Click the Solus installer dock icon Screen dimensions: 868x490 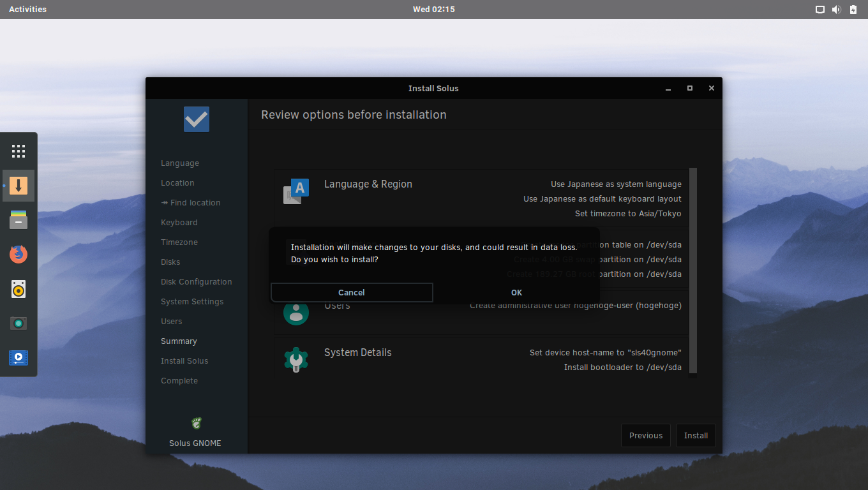click(x=19, y=186)
